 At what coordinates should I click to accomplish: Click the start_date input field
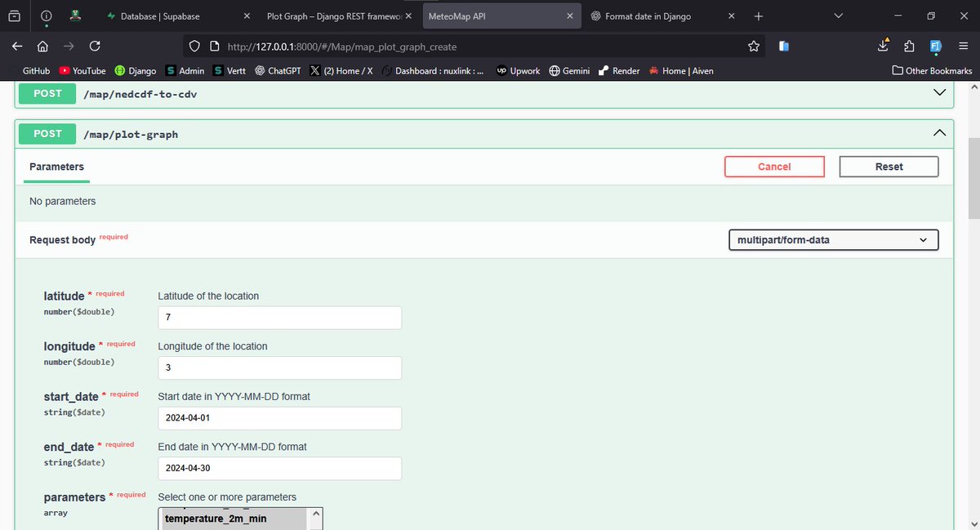pos(279,418)
